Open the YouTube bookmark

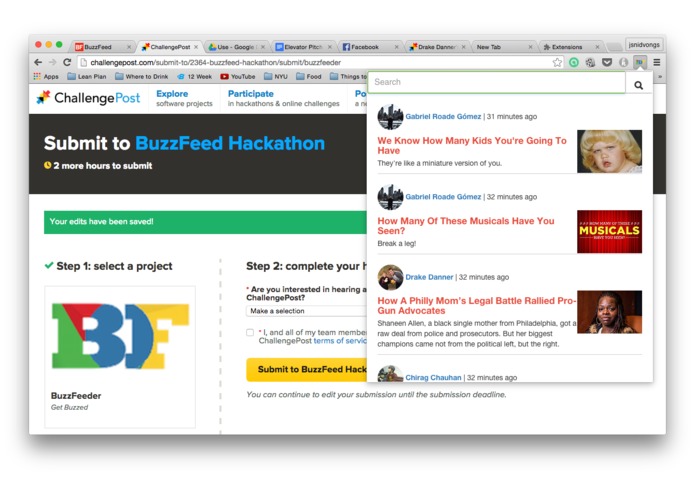coord(238,76)
